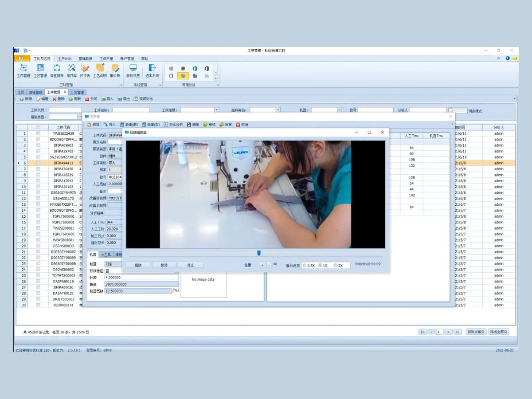
Task: Go to next page with > button
Action: pos(449,332)
